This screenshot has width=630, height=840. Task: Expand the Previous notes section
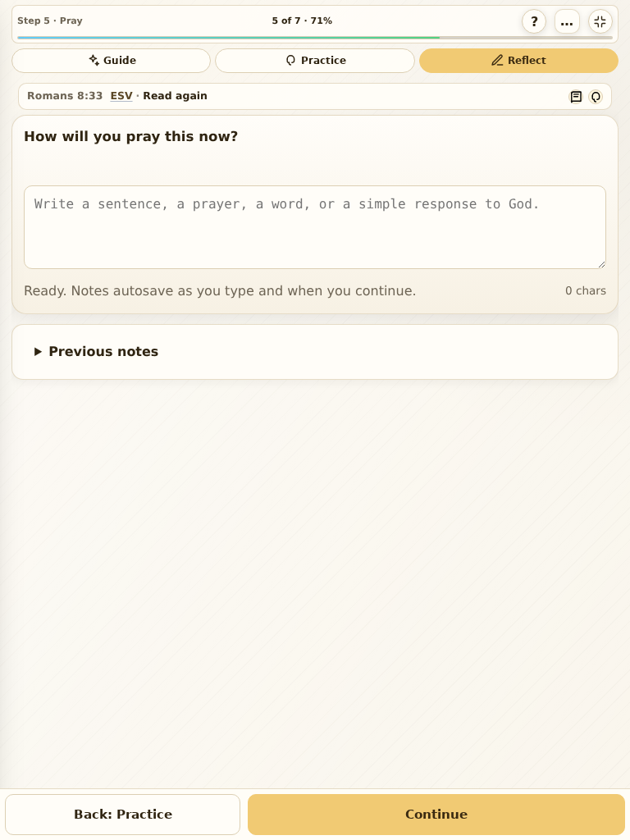pyautogui.click(x=315, y=352)
